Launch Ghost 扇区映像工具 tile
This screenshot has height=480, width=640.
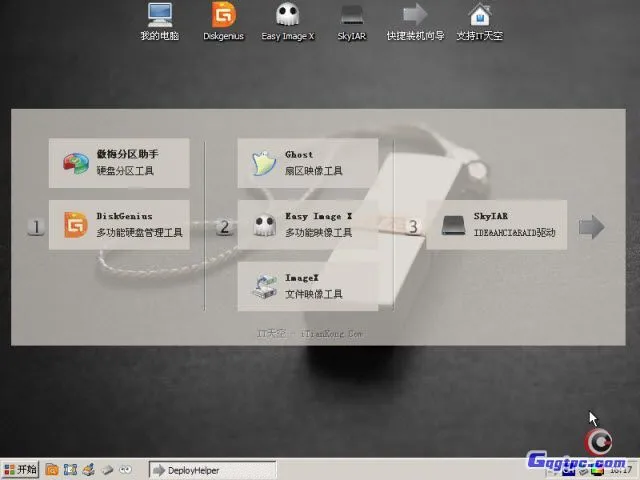point(308,163)
